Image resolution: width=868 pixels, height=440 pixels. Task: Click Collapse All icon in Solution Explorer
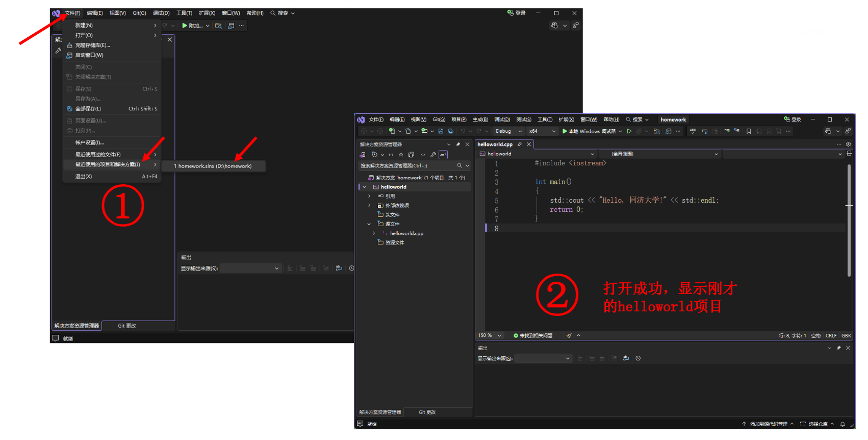pos(401,155)
